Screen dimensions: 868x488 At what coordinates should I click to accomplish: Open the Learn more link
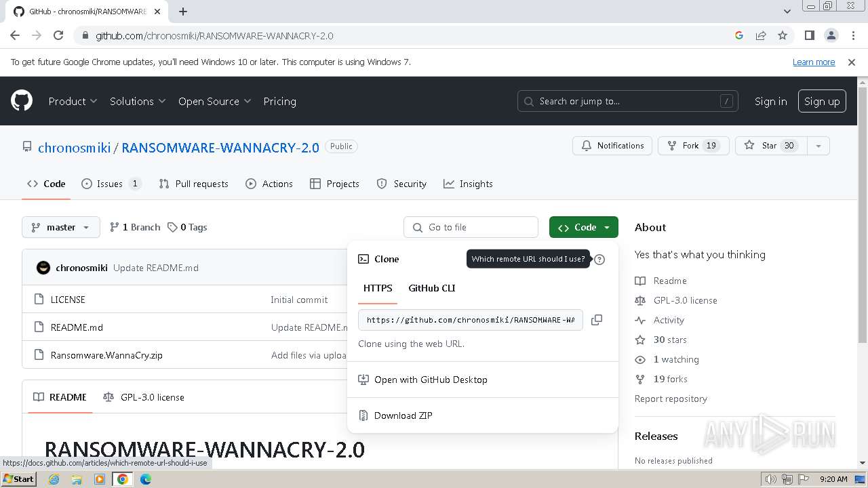[x=814, y=62]
